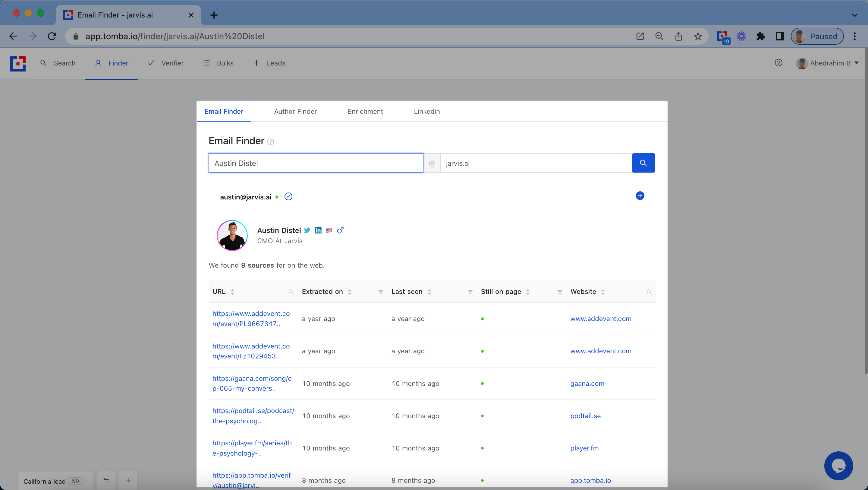Open the Extracted on filter icon
The height and width of the screenshot is (490, 868).
pyautogui.click(x=381, y=292)
